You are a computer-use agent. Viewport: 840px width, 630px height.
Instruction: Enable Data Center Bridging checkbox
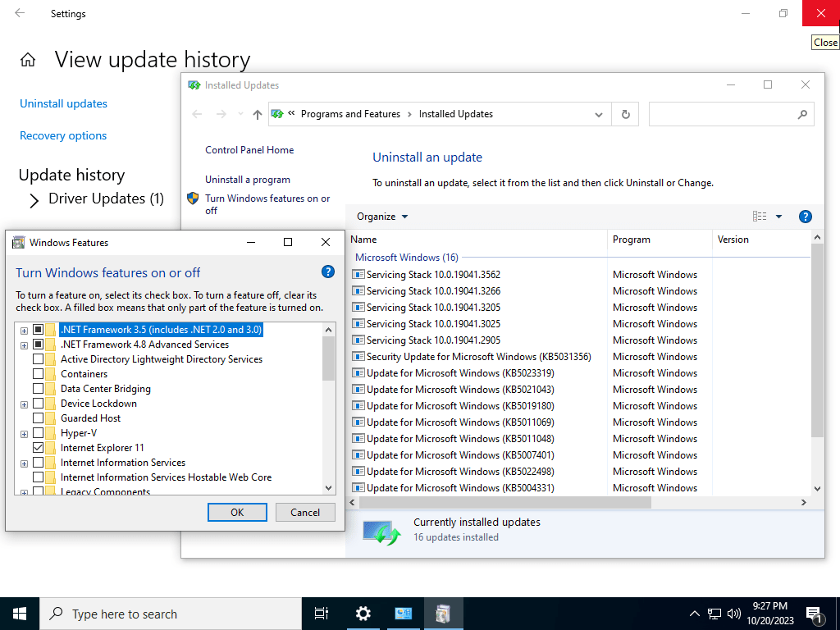click(x=38, y=388)
